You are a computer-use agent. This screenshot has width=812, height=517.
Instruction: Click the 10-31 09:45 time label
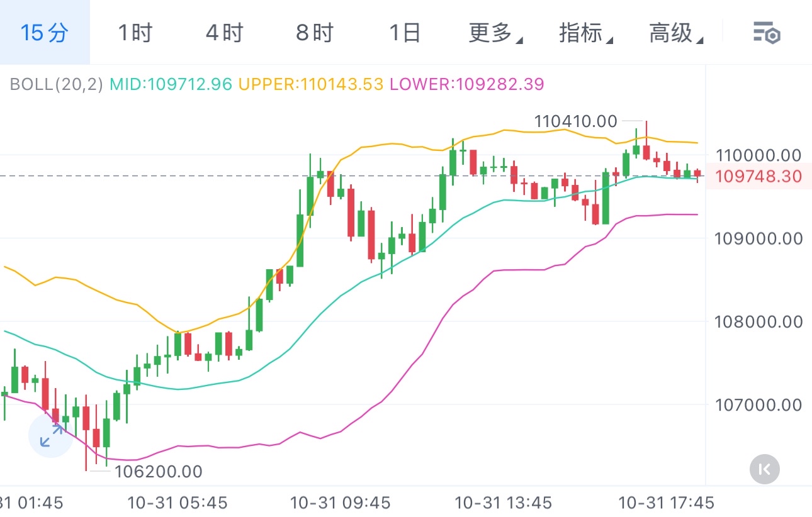[340, 503]
